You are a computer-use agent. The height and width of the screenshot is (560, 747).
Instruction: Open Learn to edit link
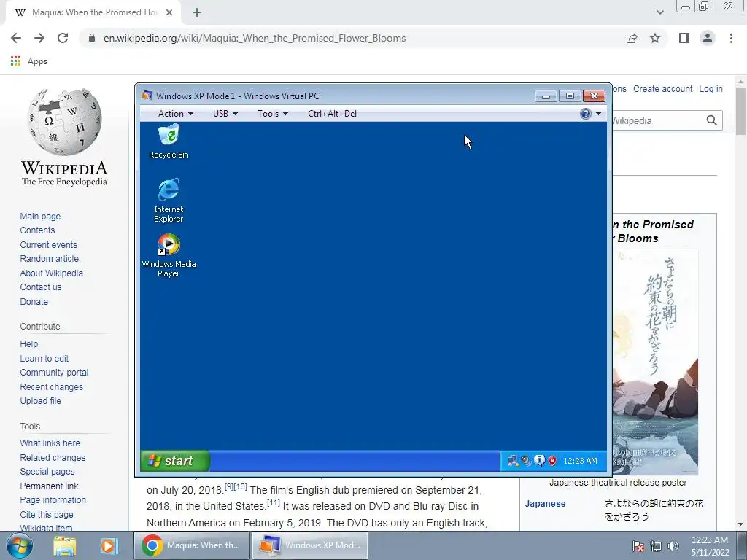click(x=44, y=358)
